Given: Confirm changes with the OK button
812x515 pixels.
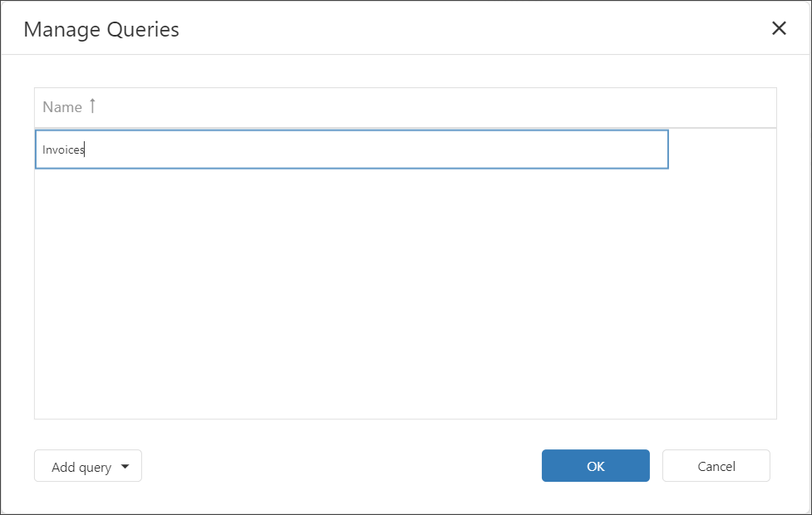Looking at the screenshot, I should [x=595, y=466].
